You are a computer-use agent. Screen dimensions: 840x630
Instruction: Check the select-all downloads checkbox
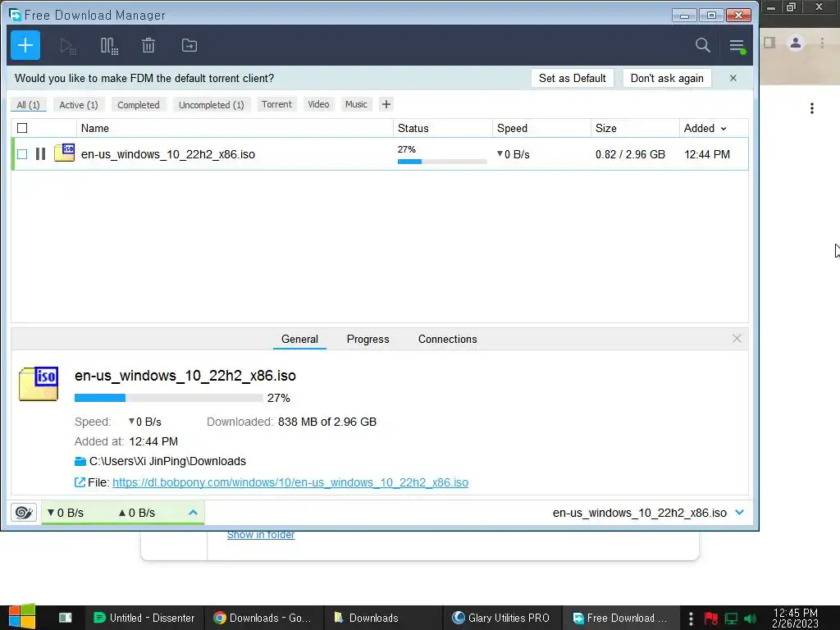click(22, 128)
